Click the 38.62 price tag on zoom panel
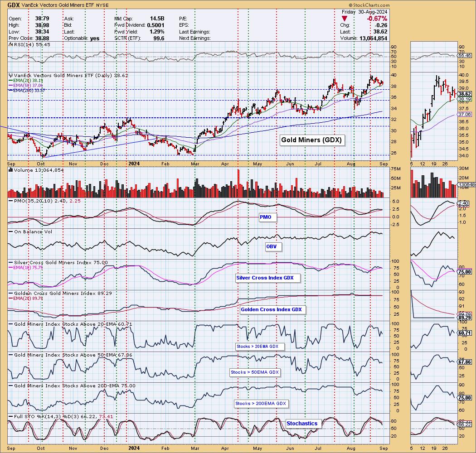Screen dimensions: 476x453 (x=466, y=94)
